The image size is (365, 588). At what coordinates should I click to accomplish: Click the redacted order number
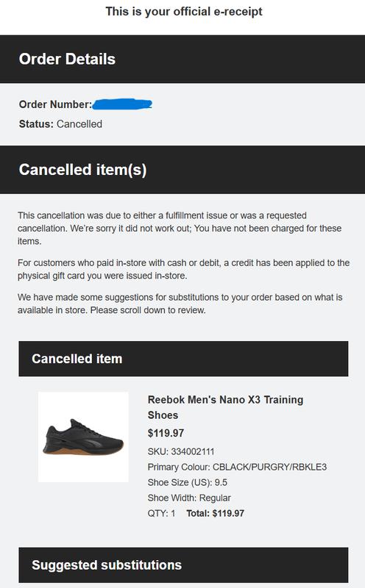click(122, 104)
